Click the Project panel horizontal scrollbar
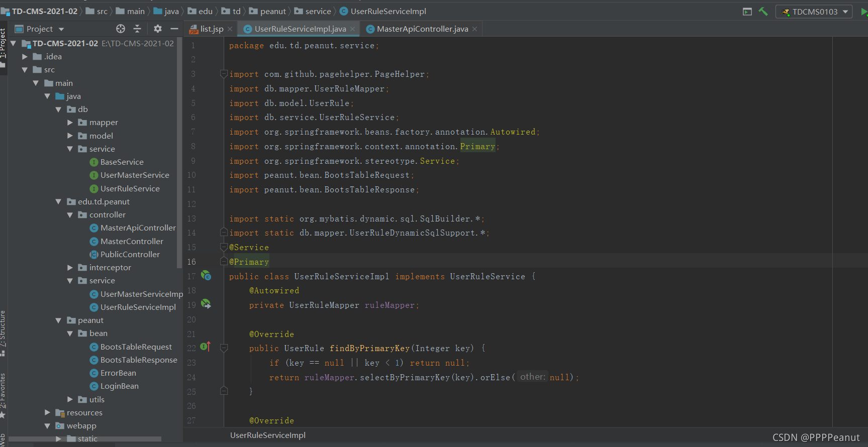The width and height of the screenshot is (868, 447). 85,439
